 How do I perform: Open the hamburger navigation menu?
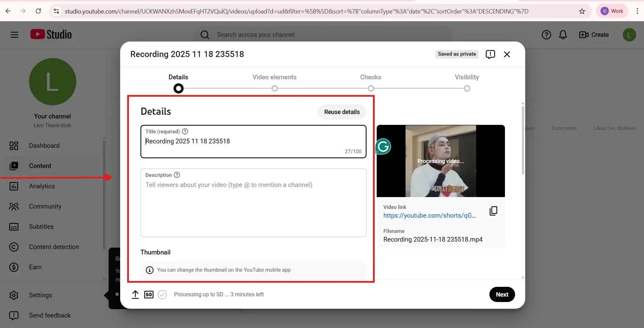click(15, 35)
